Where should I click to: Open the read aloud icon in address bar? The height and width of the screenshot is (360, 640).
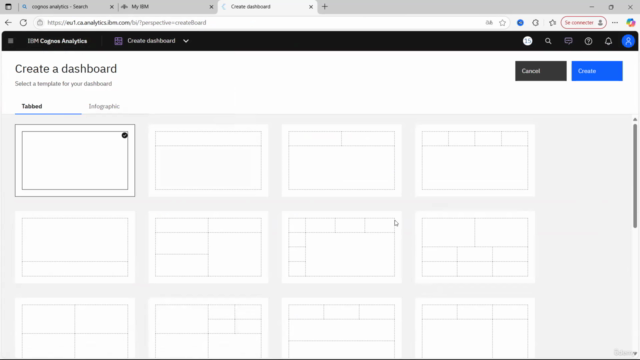coord(489,22)
